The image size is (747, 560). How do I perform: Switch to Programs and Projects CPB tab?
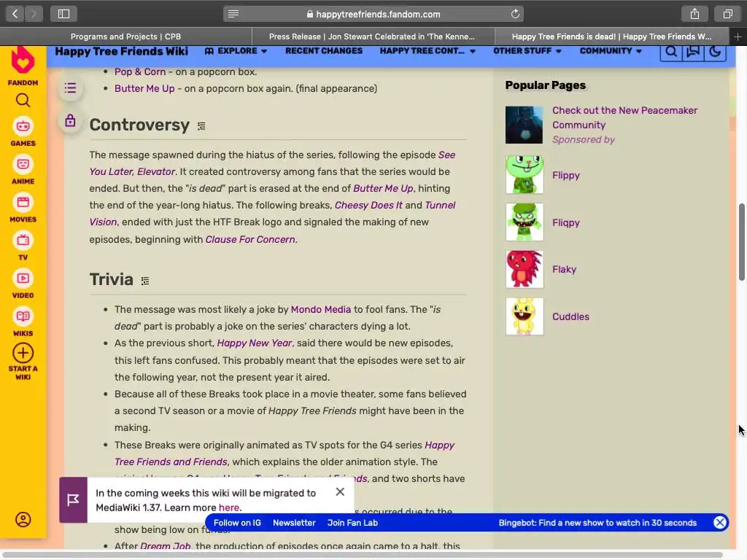coord(125,36)
